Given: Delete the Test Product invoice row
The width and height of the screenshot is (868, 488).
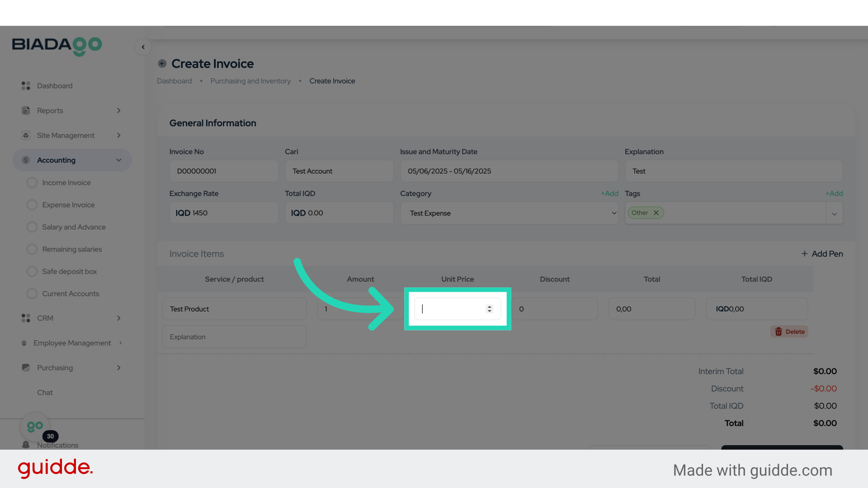Looking at the screenshot, I should 789,332.
